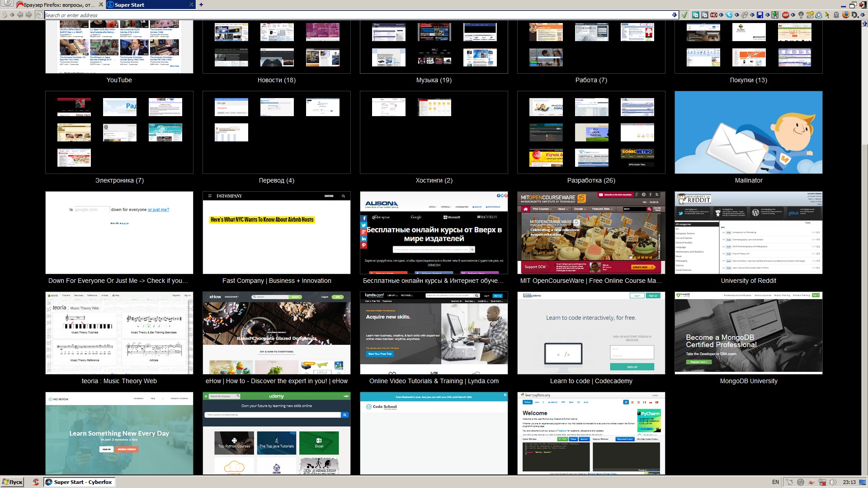This screenshot has height=488, width=868.
Task: Open a new tab with the plus button
Action: click(x=201, y=5)
